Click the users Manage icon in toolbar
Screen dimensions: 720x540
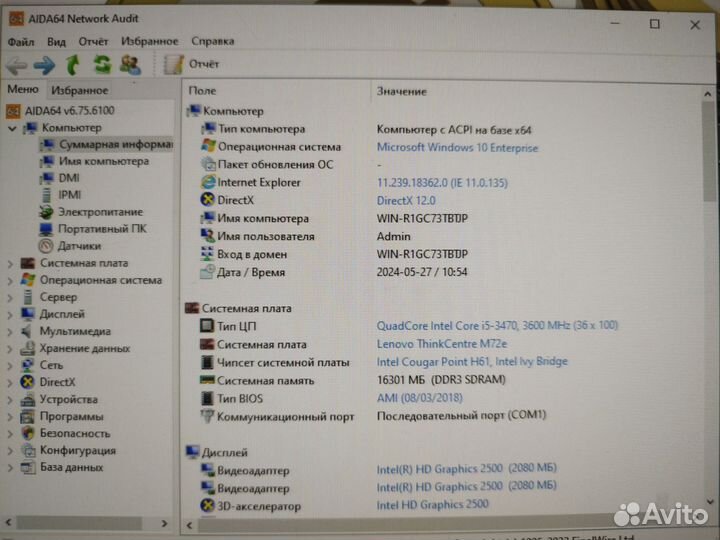coord(130,64)
